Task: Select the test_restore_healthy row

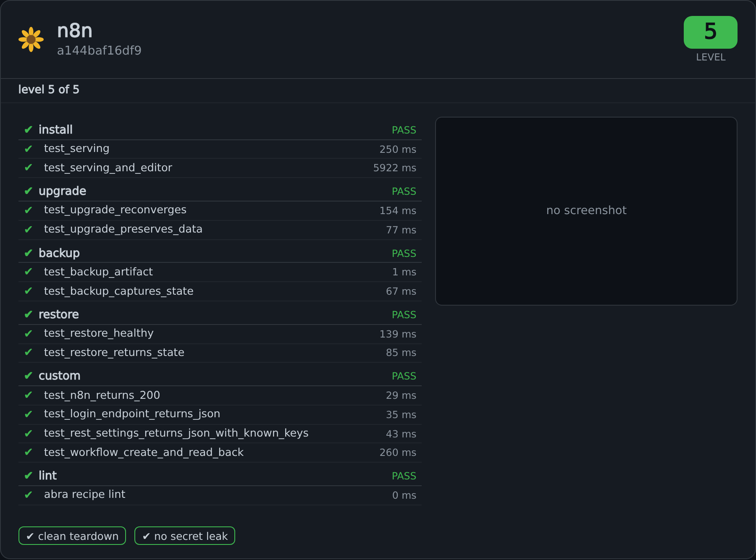Action: tap(220, 334)
